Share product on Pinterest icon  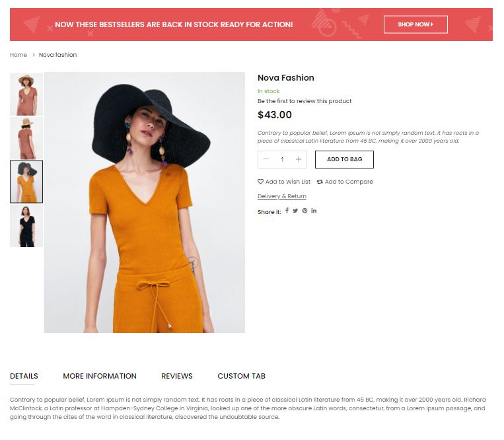tap(305, 211)
